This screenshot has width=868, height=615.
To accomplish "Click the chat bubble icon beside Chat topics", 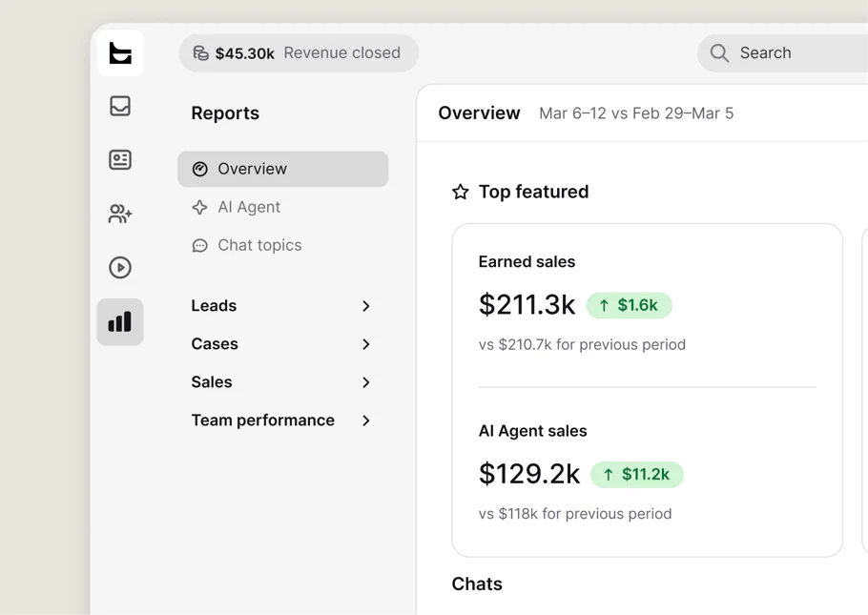I will tap(200, 245).
